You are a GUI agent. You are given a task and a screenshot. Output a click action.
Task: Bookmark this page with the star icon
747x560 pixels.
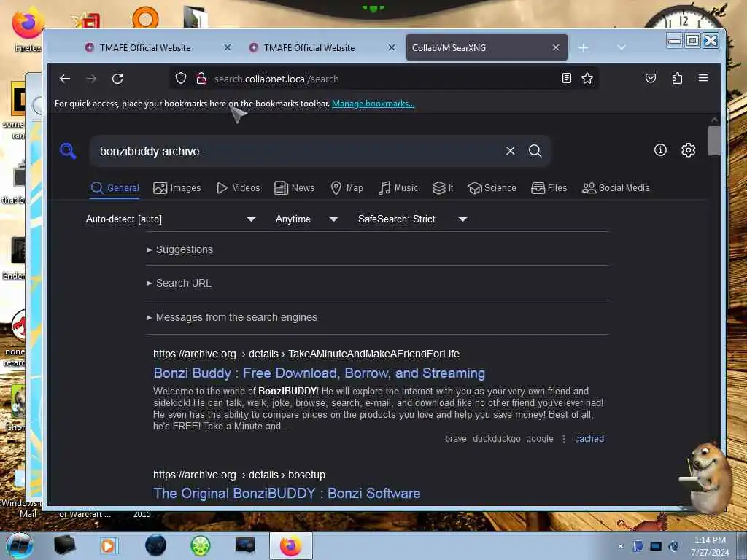tap(587, 78)
